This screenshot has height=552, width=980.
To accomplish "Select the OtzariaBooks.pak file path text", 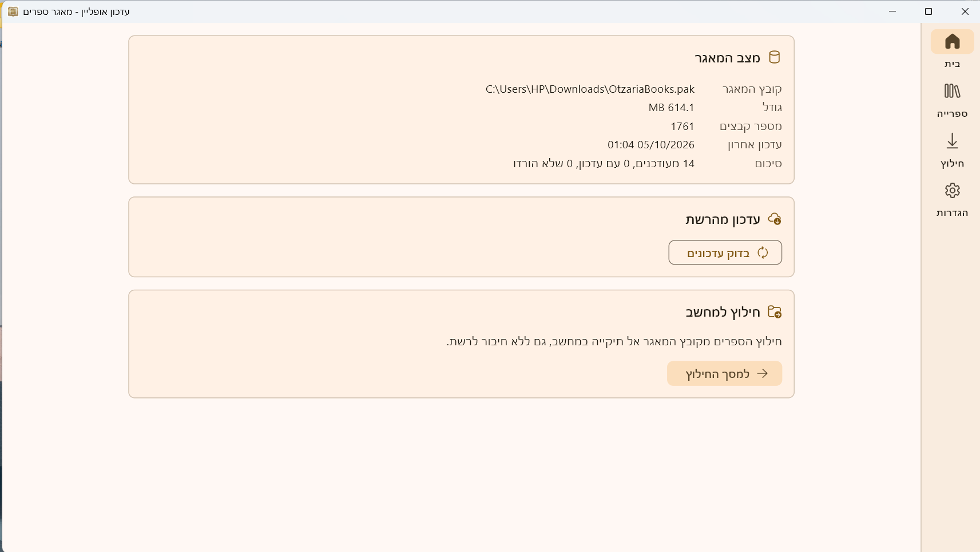I will [x=590, y=89].
